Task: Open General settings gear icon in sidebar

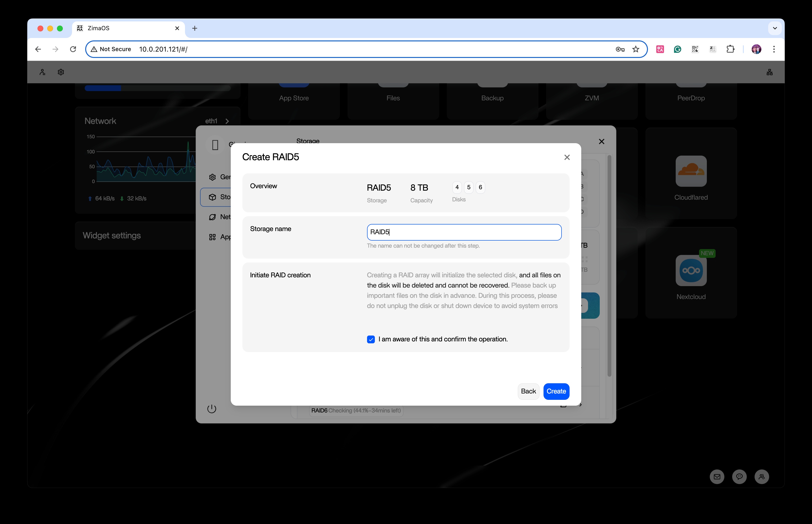Action: coord(212,177)
